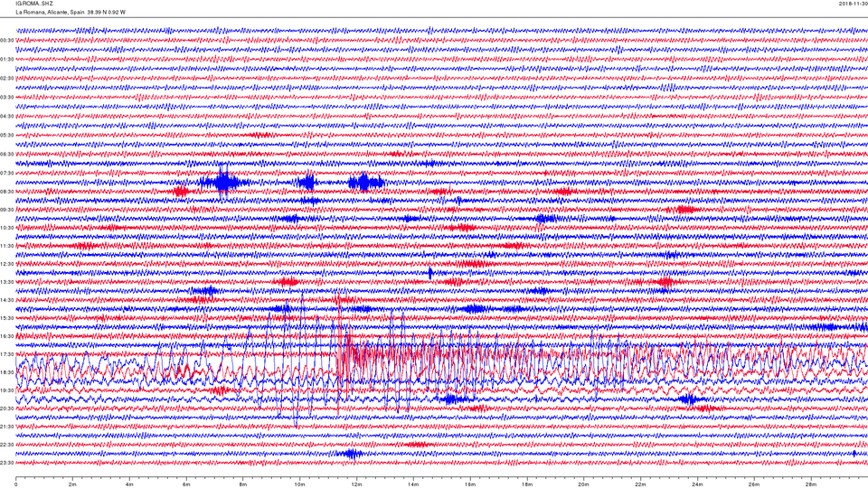The image size is (868, 488).
Task: Click the 20m mark on the minute axis
Action: 583,484
